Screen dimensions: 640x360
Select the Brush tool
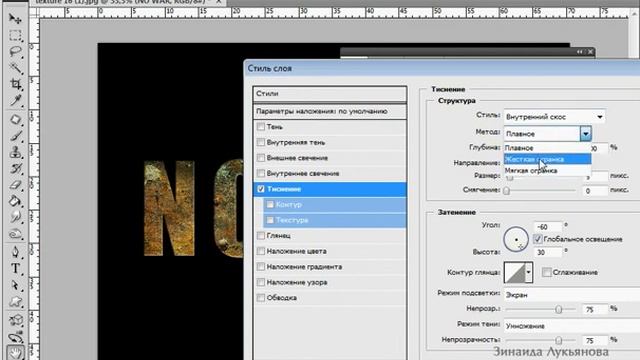15,136
